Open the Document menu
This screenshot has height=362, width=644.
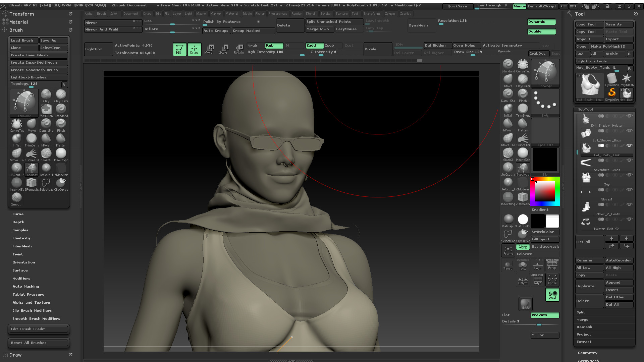click(x=130, y=14)
